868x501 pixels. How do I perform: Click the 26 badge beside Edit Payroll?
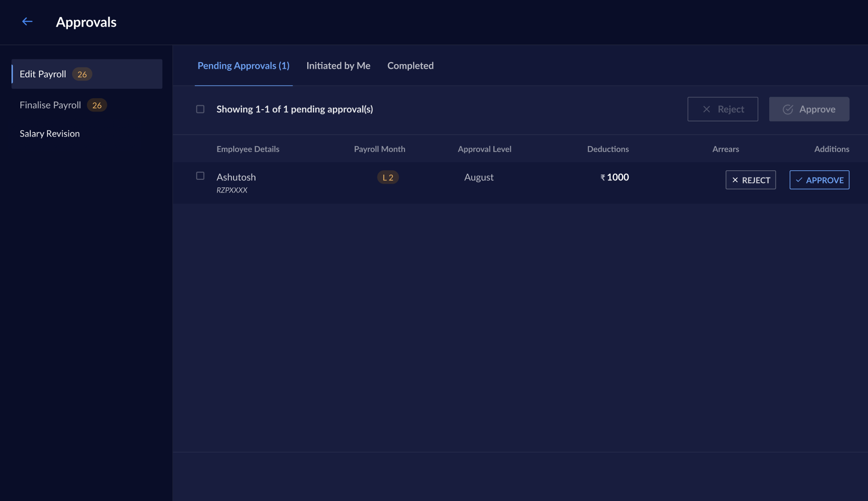(82, 74)
